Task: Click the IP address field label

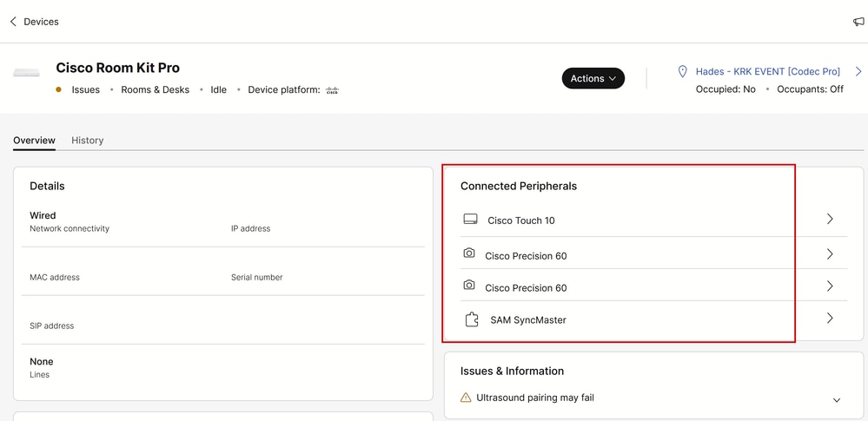Action: pos(251,228)
